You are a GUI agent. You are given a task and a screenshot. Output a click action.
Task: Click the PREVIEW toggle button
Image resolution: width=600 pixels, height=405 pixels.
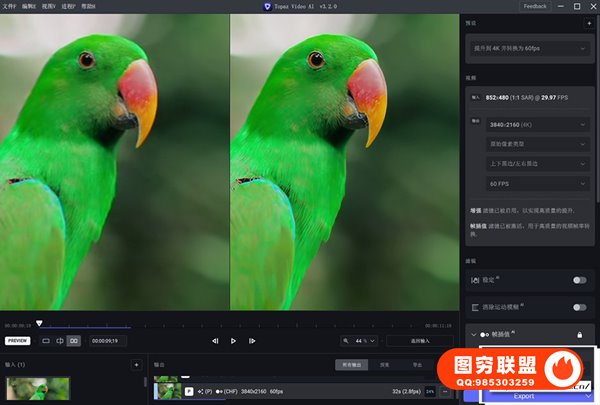click(17, 341)
